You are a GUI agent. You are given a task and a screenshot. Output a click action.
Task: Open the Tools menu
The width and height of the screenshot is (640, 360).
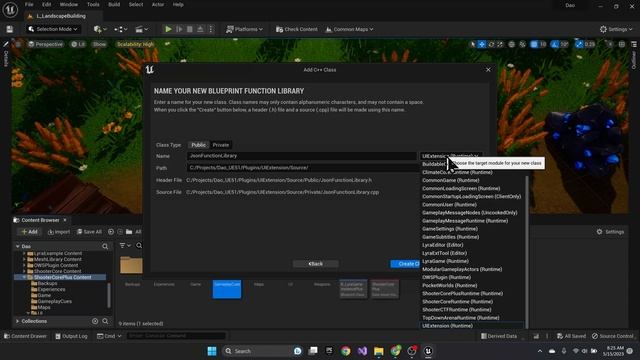93,4
